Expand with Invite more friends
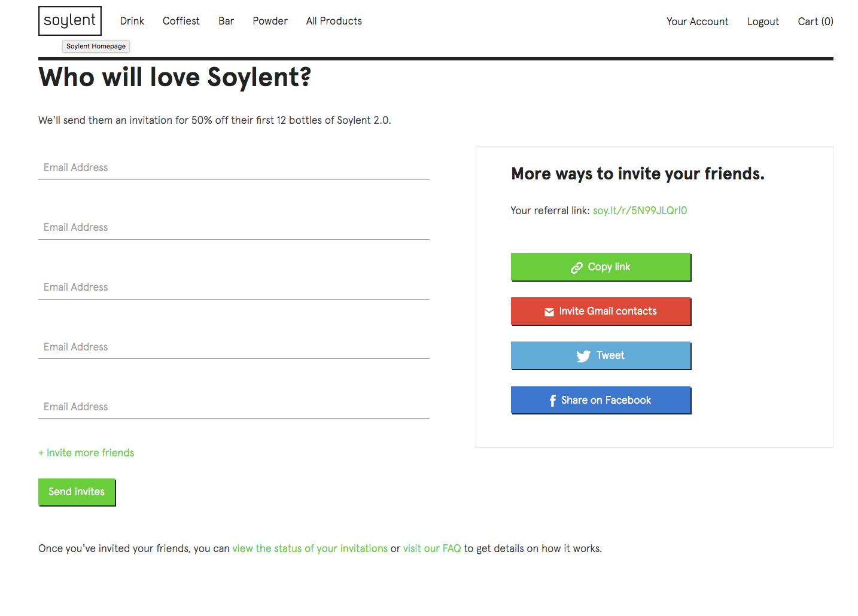The image size is (858, 616). [86, 453]
